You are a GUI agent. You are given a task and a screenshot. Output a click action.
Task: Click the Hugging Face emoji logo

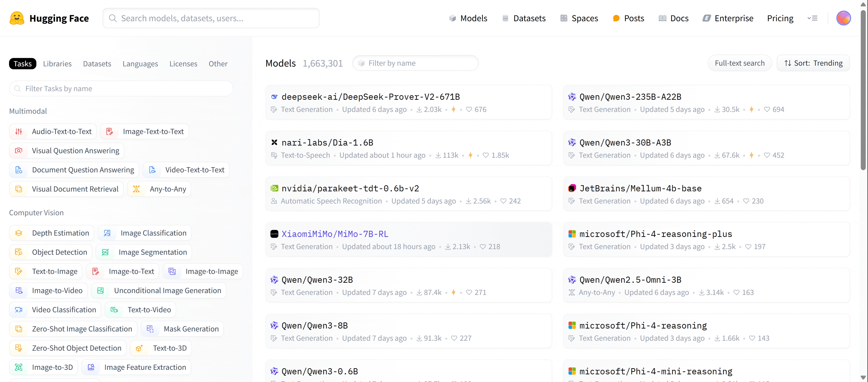pos(17,18)
